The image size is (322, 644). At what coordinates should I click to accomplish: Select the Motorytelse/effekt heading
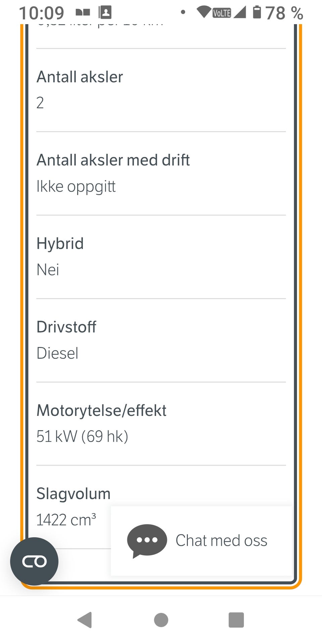click(101, 411)
